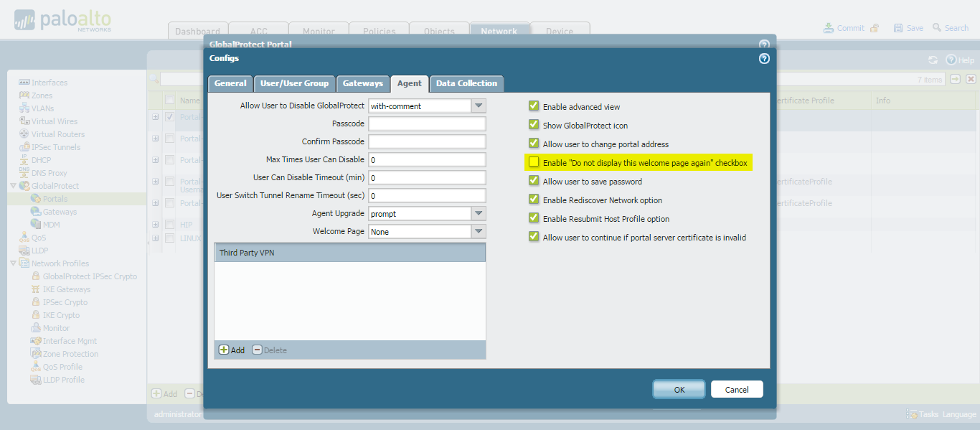Collapse the Network Profiles tree node
This screenshot has height=430, width=980.
(13, 263)
